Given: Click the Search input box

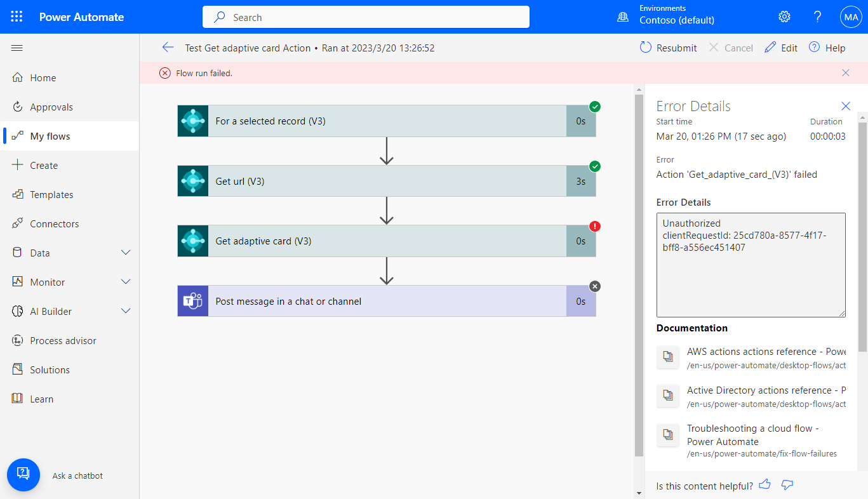Looking at the screenshot, I should tap(366, 17).
